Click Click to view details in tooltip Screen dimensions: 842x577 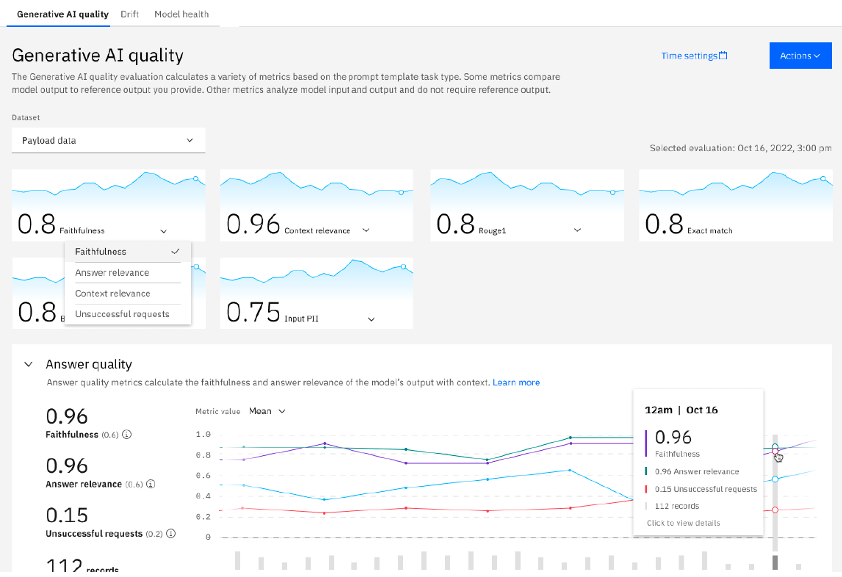tap(683, 523)
